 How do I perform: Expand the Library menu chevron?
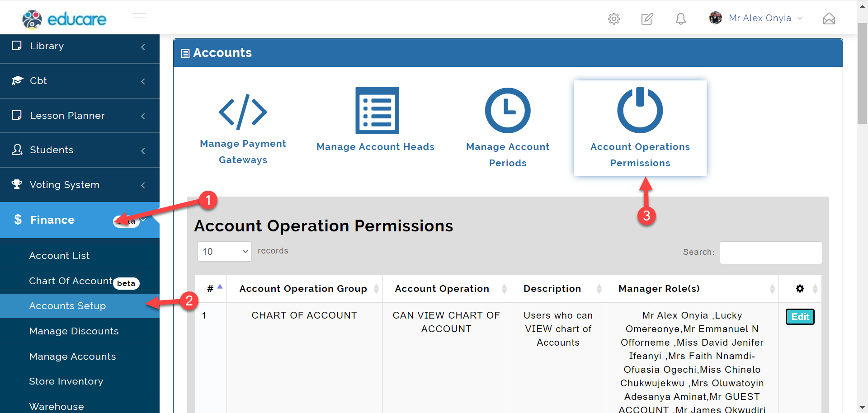point(143,47)
